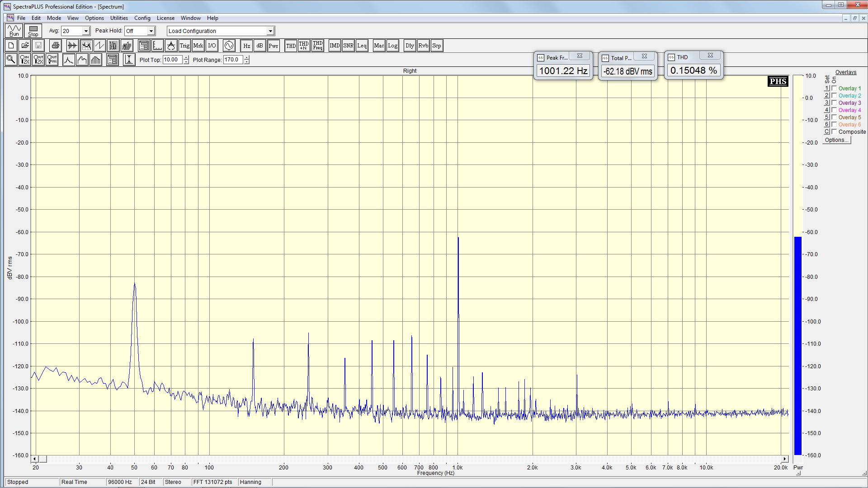This screenshot has height=488, width=868.
Task: Toggle the THD Freq utility
Action: (x=318, y=46)
